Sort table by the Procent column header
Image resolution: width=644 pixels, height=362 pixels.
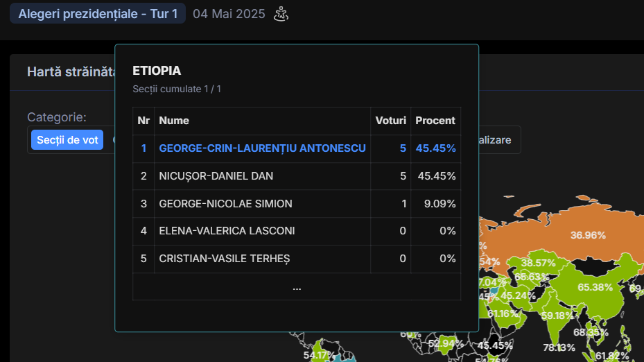point(435,121)
